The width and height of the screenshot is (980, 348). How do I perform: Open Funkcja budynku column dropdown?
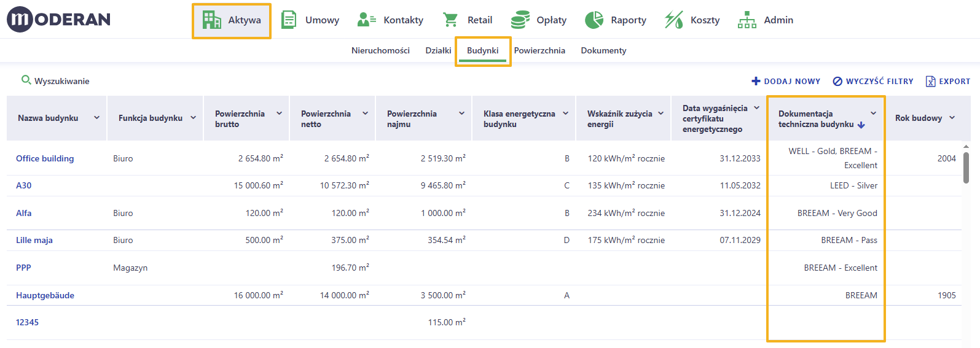click(x=193, y=117)
